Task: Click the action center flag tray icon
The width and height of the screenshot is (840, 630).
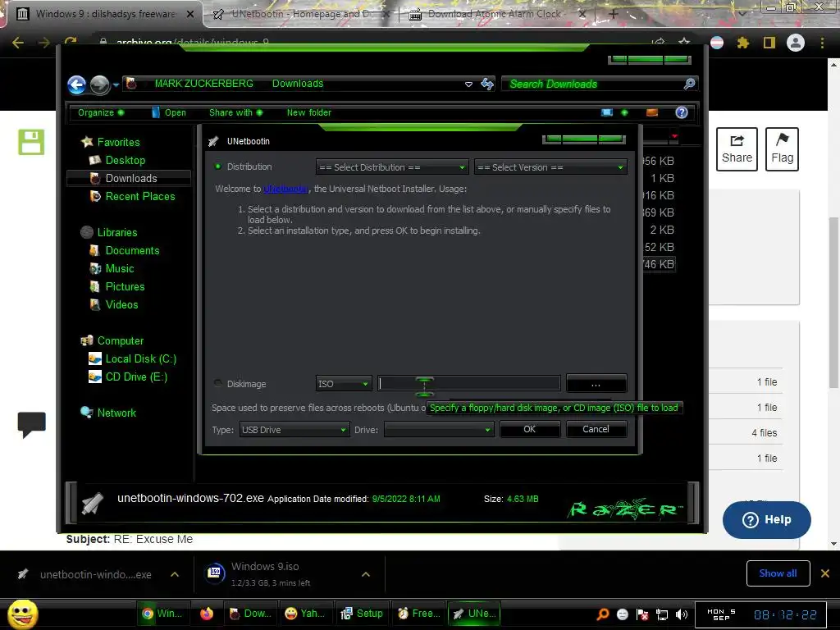Action: click(x=642, y=614)
